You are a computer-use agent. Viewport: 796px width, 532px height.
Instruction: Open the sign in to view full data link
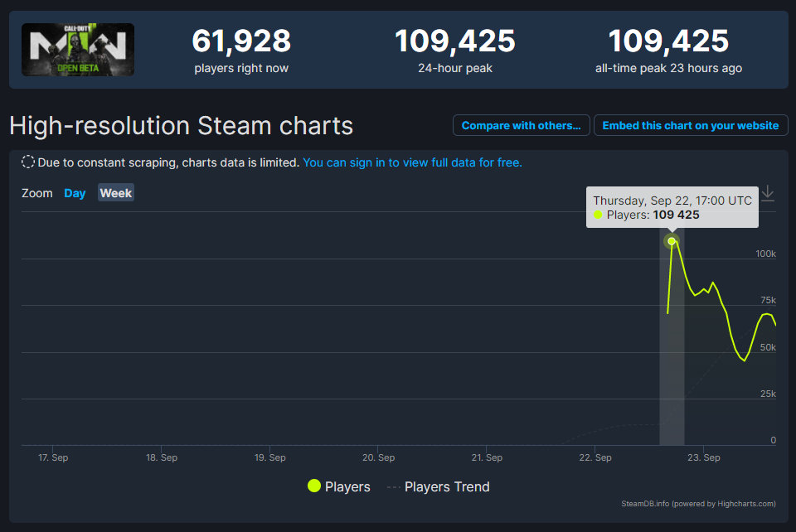tap(412, 162)
